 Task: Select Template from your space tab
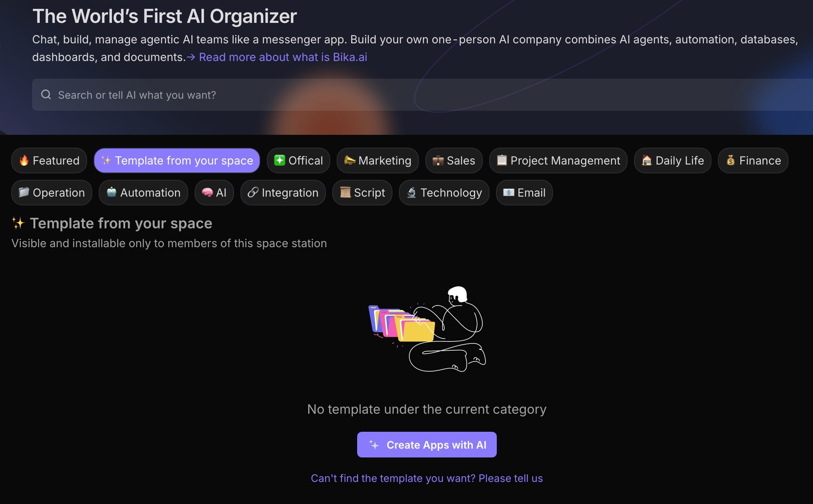pyautogui.click(x=177, y=161)
